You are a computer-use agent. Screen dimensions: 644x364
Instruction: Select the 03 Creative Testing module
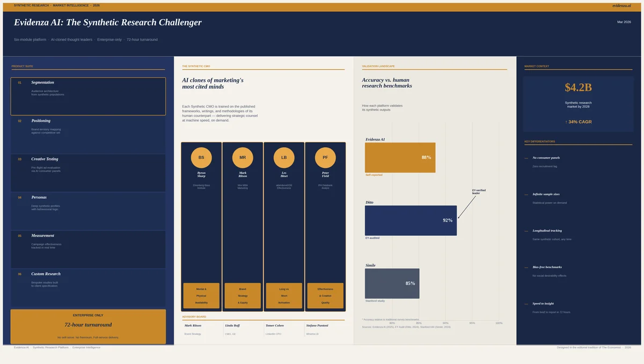(88, 173)
